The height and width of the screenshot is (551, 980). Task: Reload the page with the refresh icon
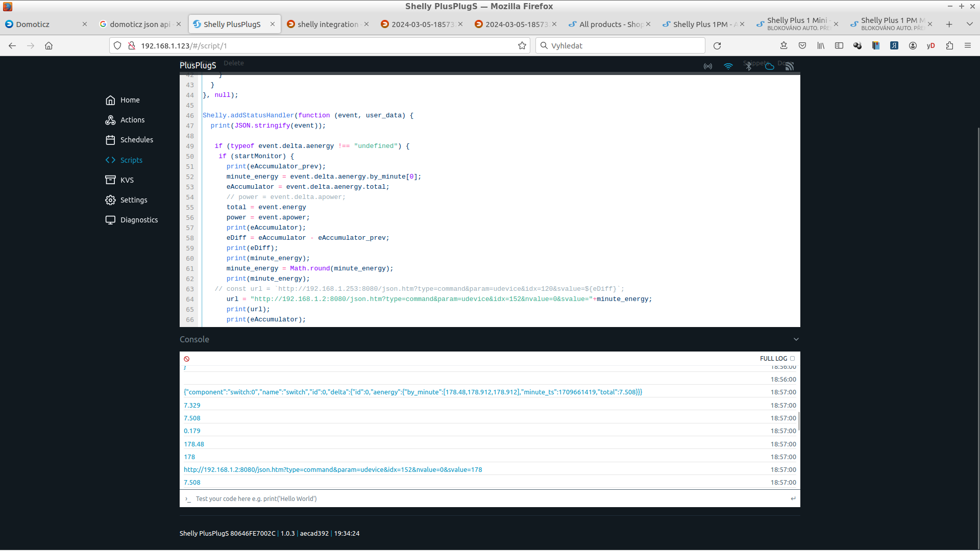click(x=717, y=46)
